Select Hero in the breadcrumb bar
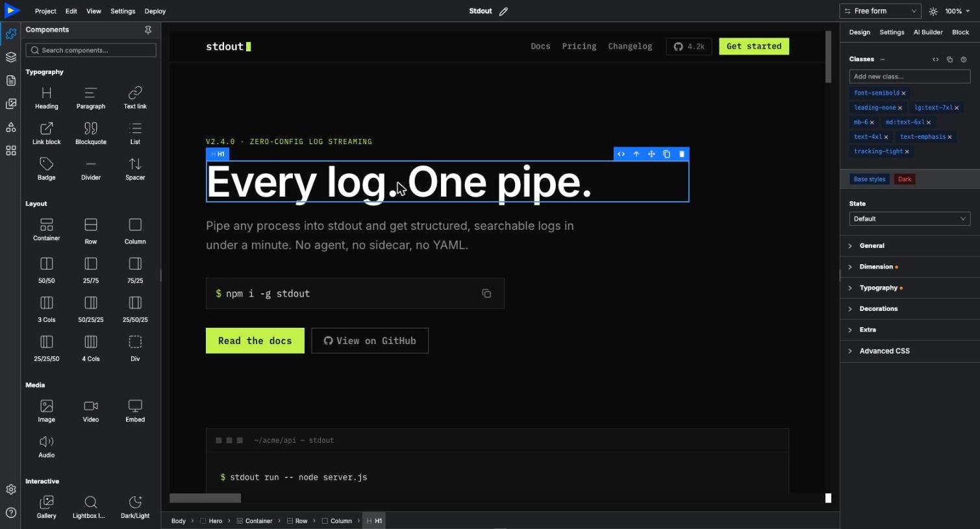 211,521
